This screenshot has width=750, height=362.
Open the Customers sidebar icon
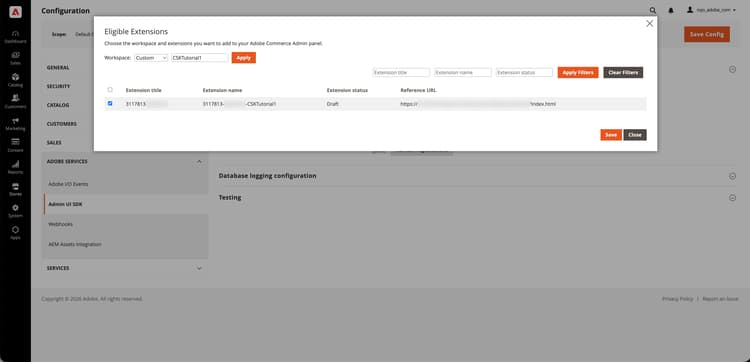pos(15,101)
